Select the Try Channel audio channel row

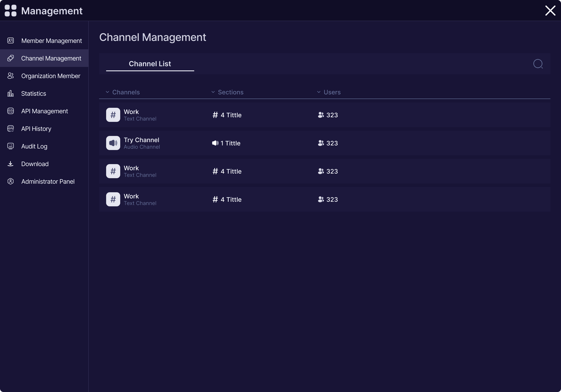(x=324, y=143)
